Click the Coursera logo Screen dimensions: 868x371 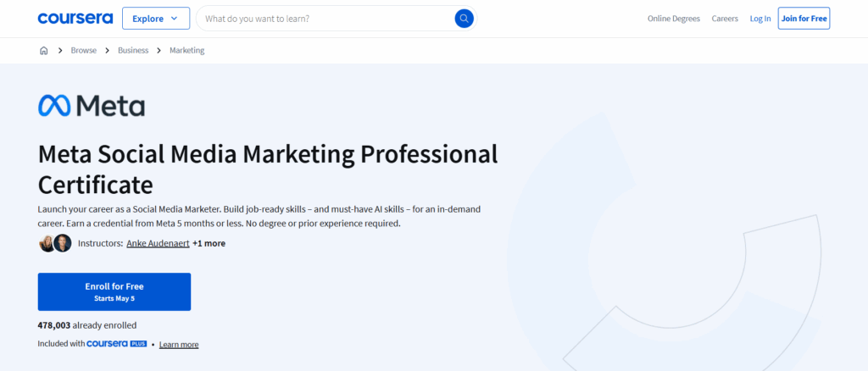[75, 19]
